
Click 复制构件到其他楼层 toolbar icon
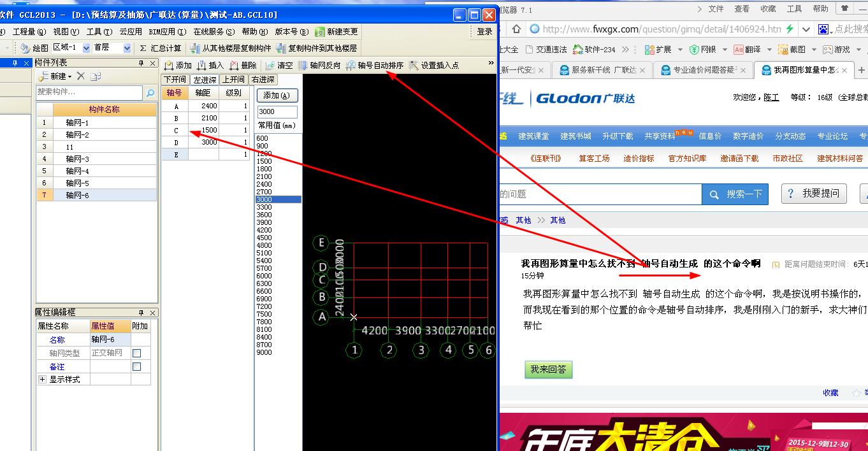point(281,48)
